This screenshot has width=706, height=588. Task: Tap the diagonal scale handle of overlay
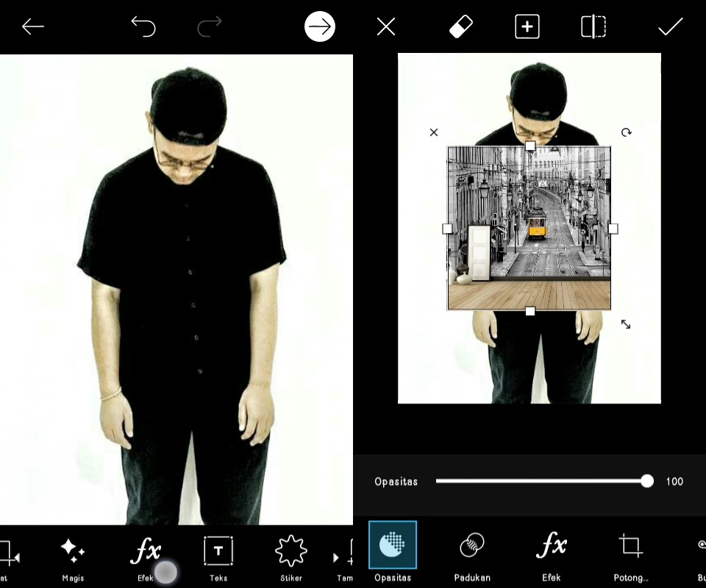626,324
